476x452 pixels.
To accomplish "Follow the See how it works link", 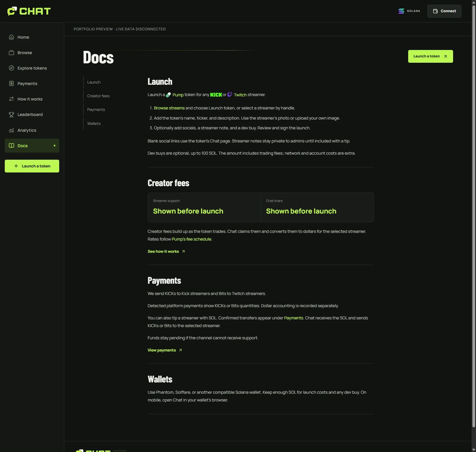I will (166, 252).
